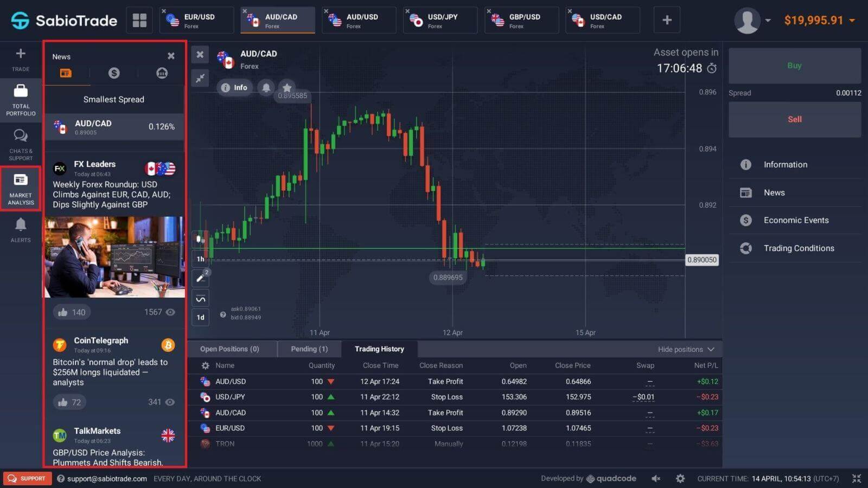Toggle the price alert bell on the chart

(265, 87)
